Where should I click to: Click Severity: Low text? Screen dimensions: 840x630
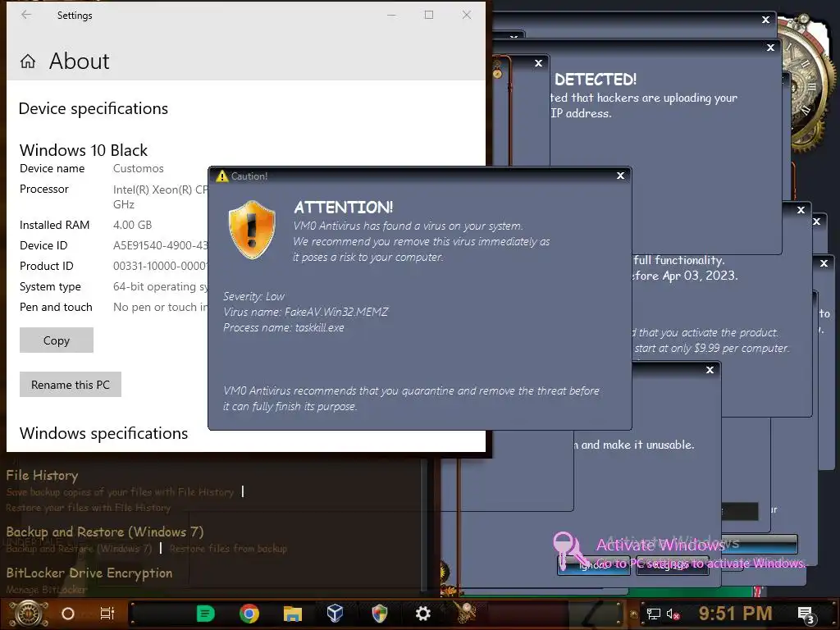253,296
